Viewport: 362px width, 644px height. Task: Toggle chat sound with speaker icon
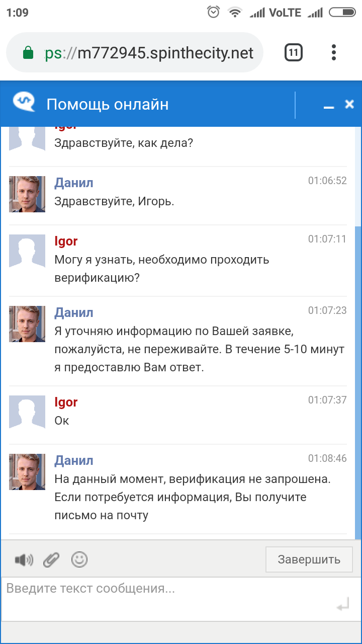[24, 559]
